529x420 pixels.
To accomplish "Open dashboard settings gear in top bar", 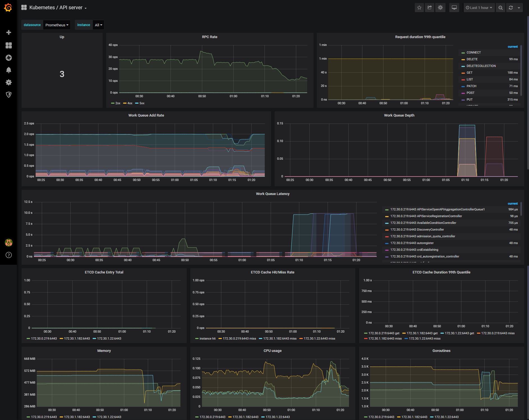I will [x=440, y=8].
